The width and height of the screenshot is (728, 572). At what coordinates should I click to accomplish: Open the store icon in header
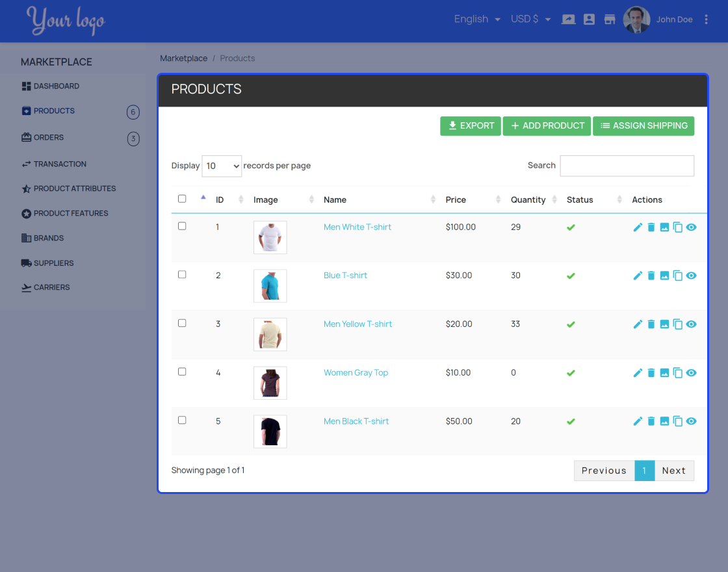[610, 19]
